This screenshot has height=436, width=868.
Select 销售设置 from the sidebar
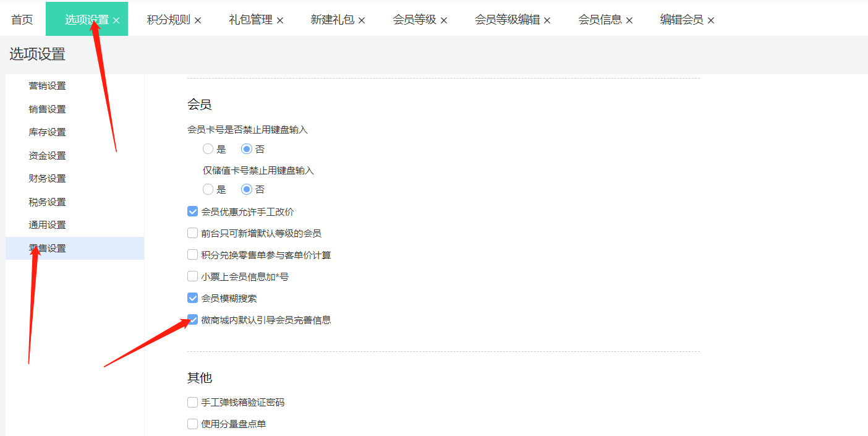point(48,108)
